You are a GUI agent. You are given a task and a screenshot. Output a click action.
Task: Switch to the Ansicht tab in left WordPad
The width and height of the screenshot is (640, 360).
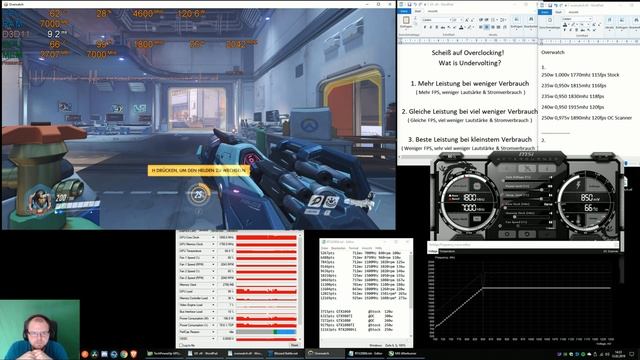[433, 11]
